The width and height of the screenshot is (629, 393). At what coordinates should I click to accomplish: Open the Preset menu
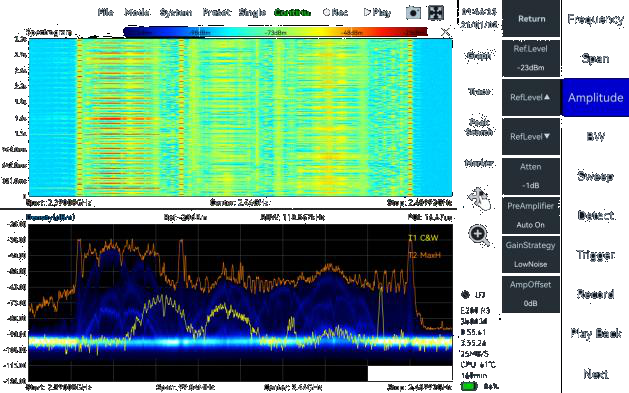[x=217, y=12]
